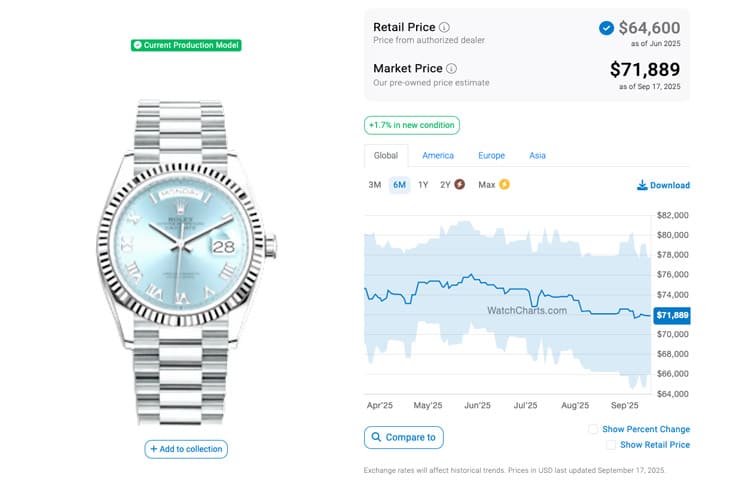This screenshot has height=483, width=730.
Task: Click the Market Price info icon
Action: pyautogui.click(x=451, y=69)
